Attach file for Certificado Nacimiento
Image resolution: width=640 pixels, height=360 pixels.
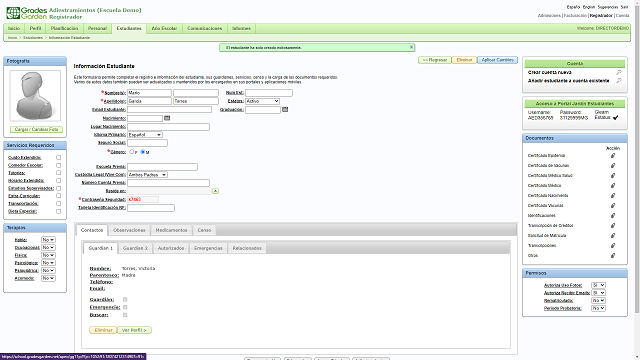[613, 196]
